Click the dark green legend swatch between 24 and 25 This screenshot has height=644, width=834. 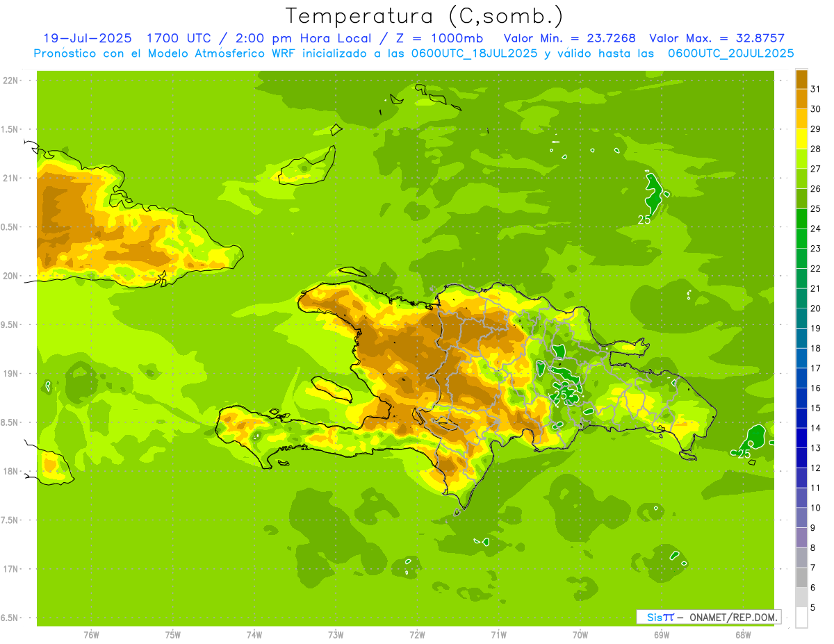point(801,218)
